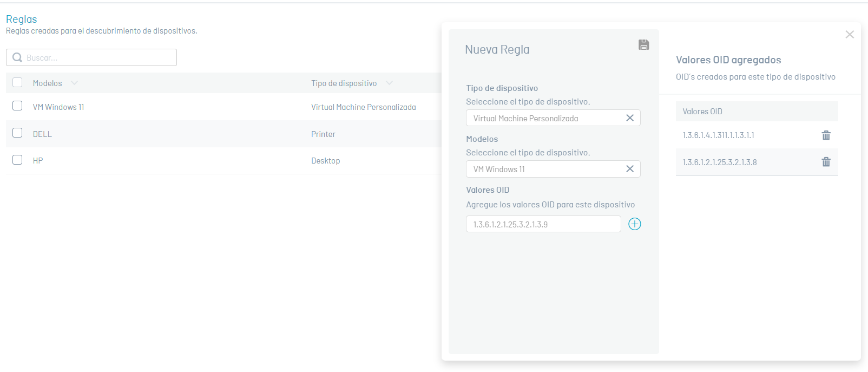Viewport: 868px width, 372px height.
Task: Clear the Virtual Machine Personalizada selection
Action: point(629,118)
